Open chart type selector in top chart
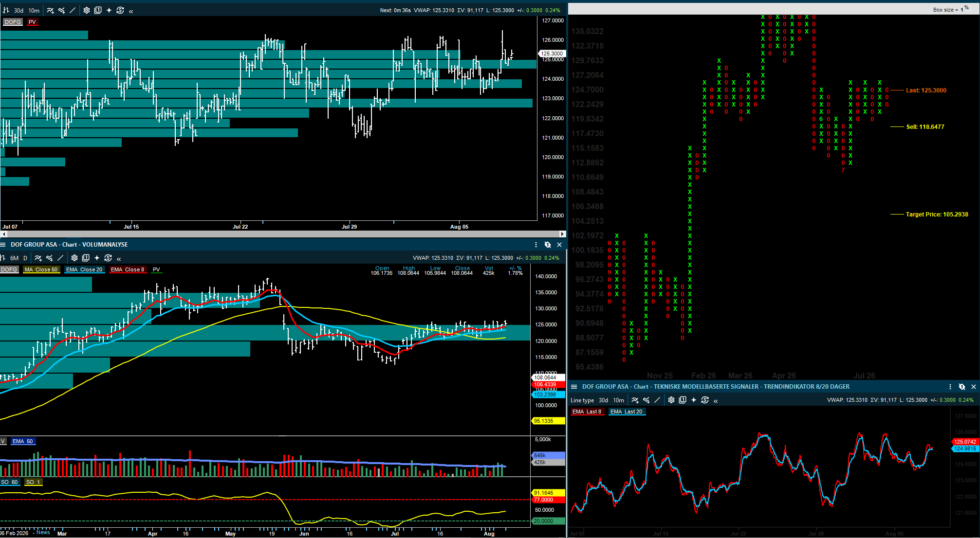This screenshot has width=980, height=538. click(x=6, y=10)
